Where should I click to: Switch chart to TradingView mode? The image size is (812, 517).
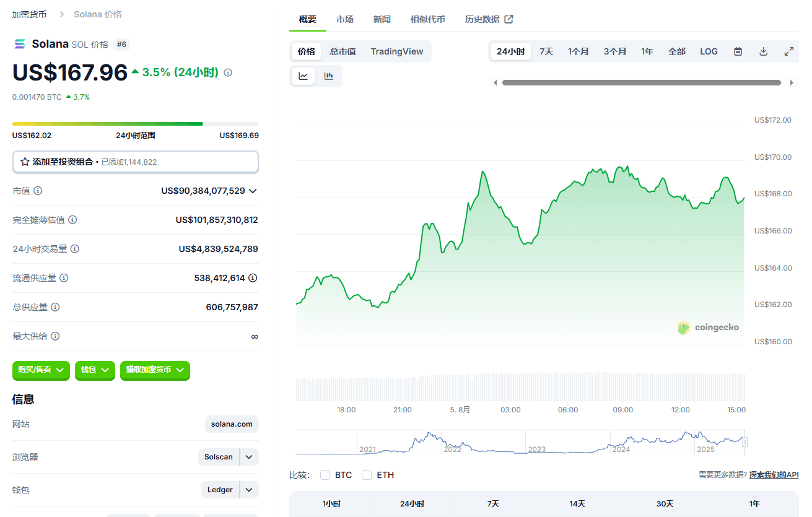pos(397,51)
